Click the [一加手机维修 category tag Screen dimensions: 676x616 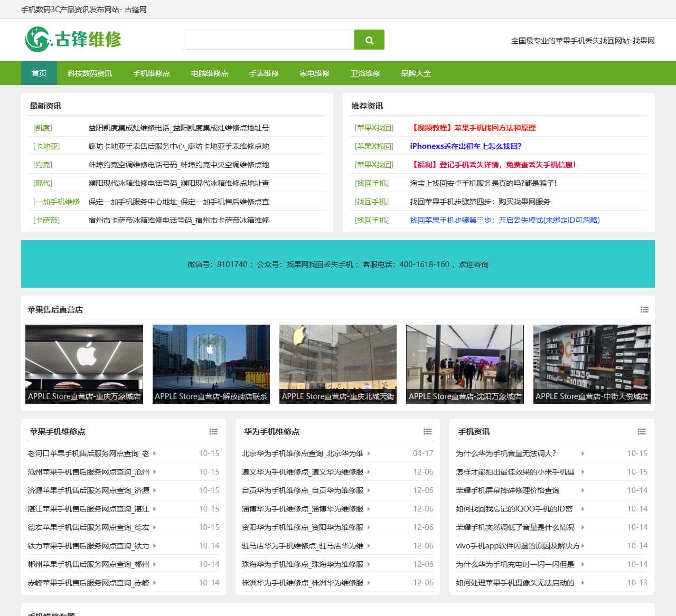click(57, 202)
